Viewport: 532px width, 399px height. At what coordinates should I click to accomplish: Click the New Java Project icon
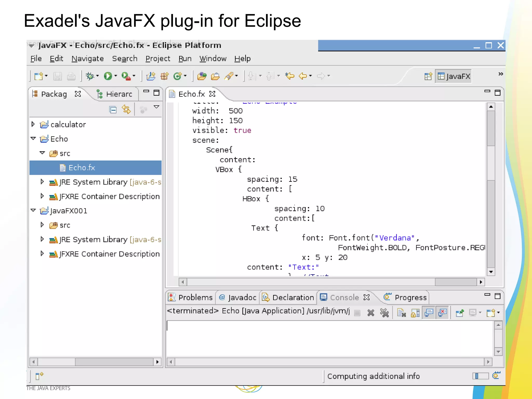tap(151, 76)
